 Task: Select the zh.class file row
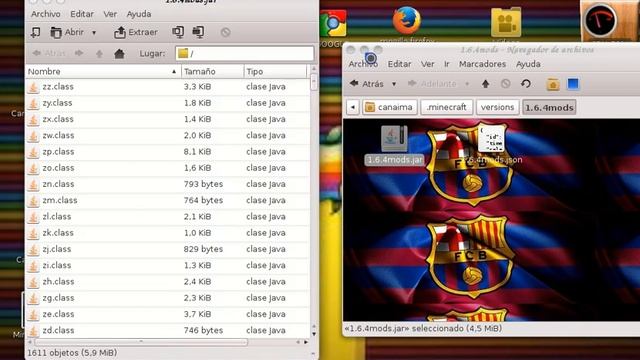(167, 282)
